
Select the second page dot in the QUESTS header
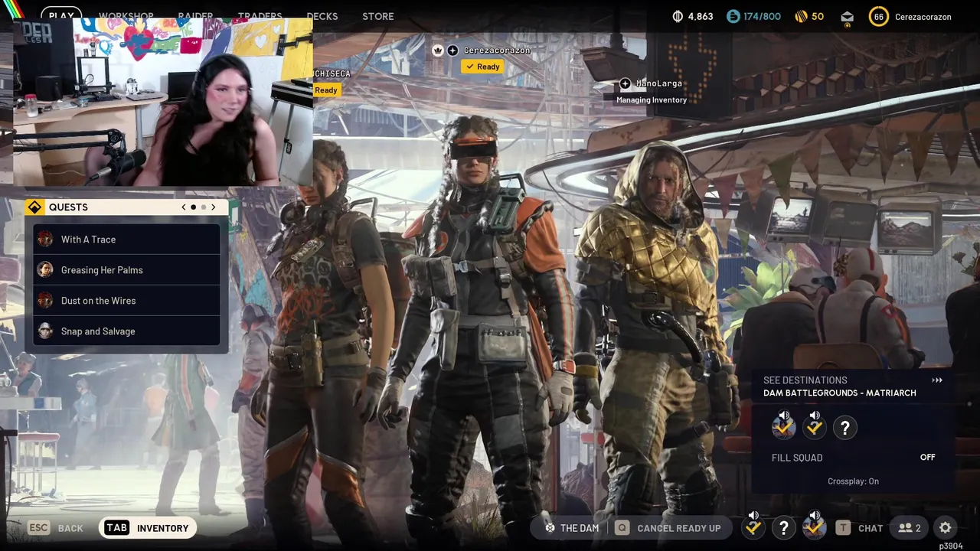tap(203, 207)
